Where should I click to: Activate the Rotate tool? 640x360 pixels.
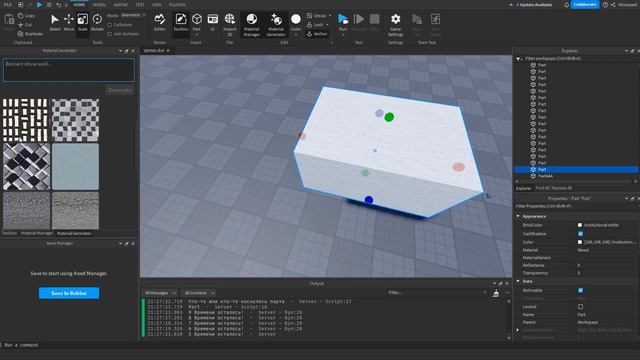point(97,22)
